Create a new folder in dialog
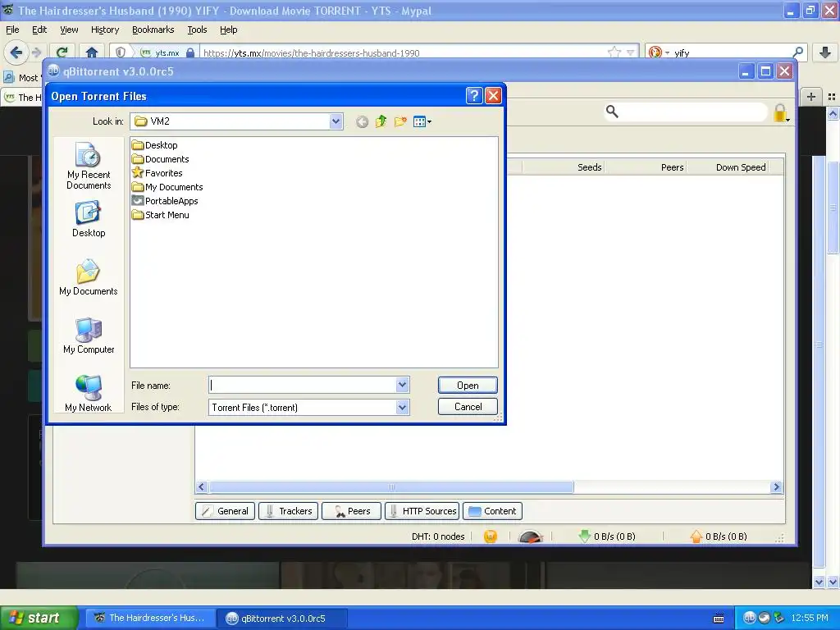Screen dimensions: 840x630 click(400, 121)
